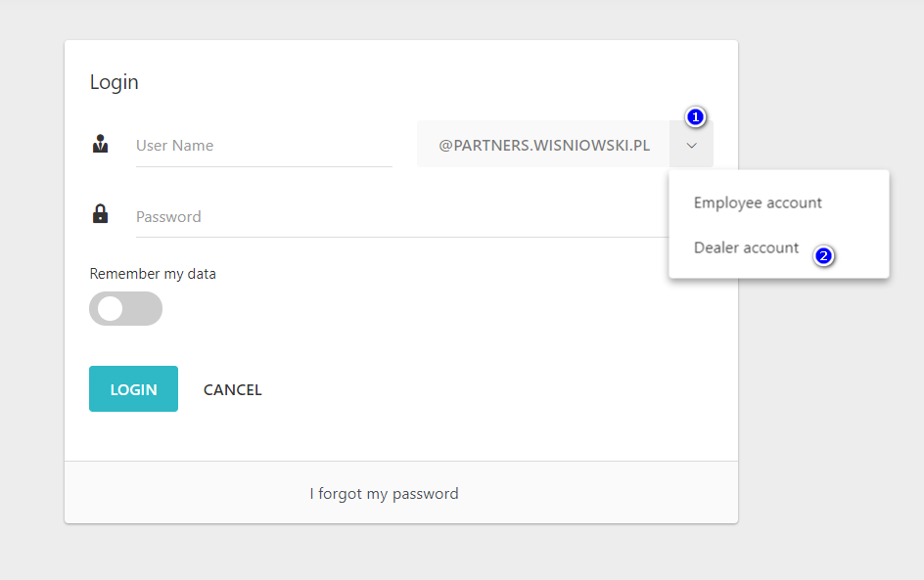This screenshot has width=924, height=580.
Task: Collapse the domain list with the chevron arrow
Action: click(692, 145)
